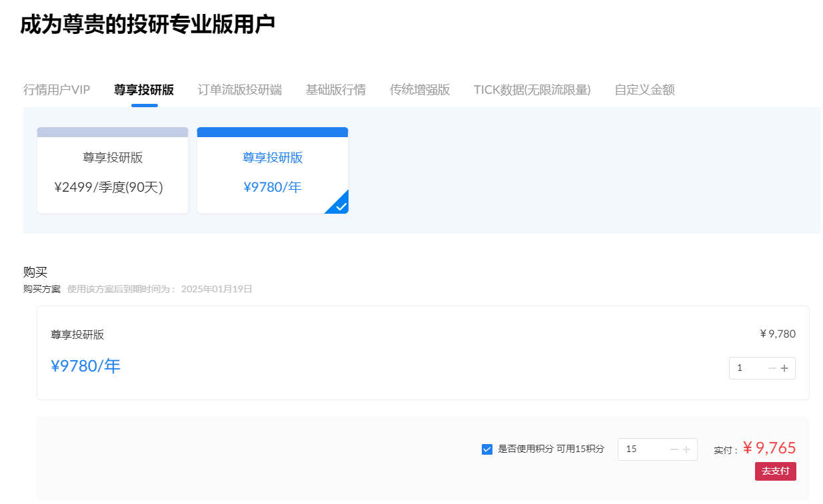Click the blue ¥9780/年 price in order
823x504 pixels.
pos(85,366)
